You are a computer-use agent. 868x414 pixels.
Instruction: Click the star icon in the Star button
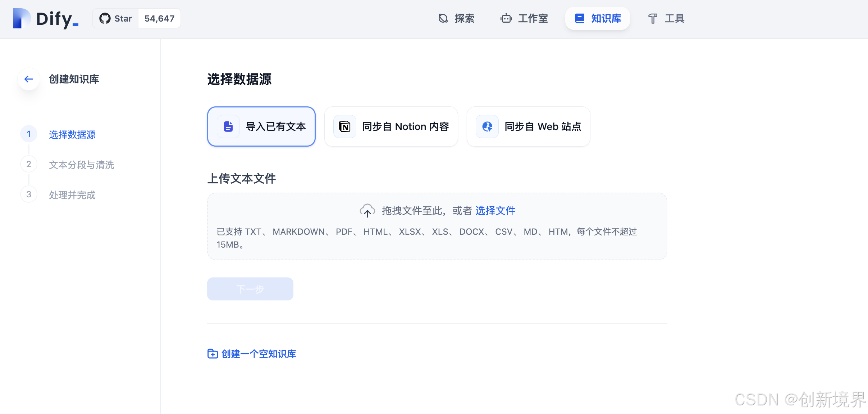[105, 18]
